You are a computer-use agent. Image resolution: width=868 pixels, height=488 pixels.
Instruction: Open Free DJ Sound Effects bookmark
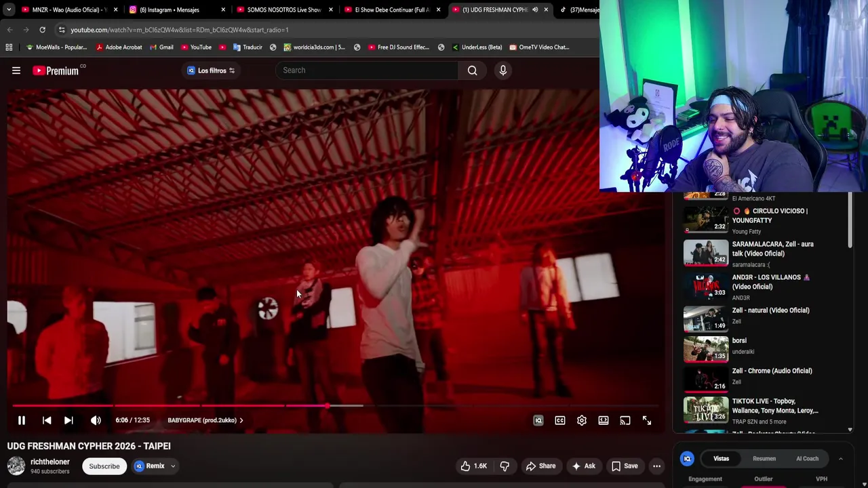click(398, 47)
